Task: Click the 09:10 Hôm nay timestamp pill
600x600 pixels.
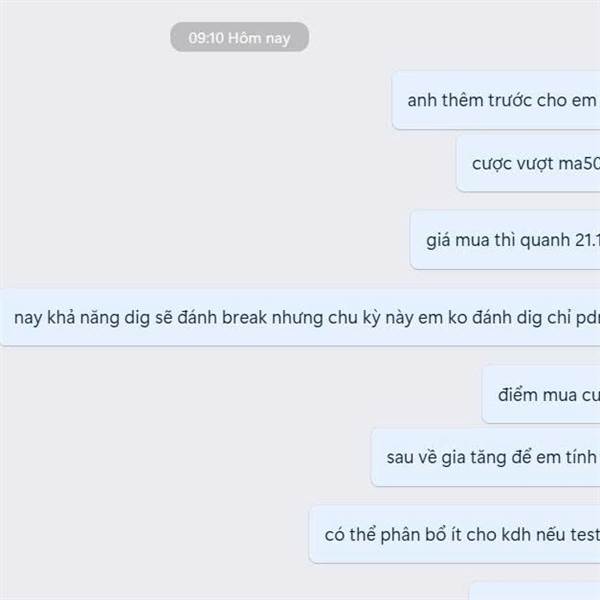Action: 240,37
